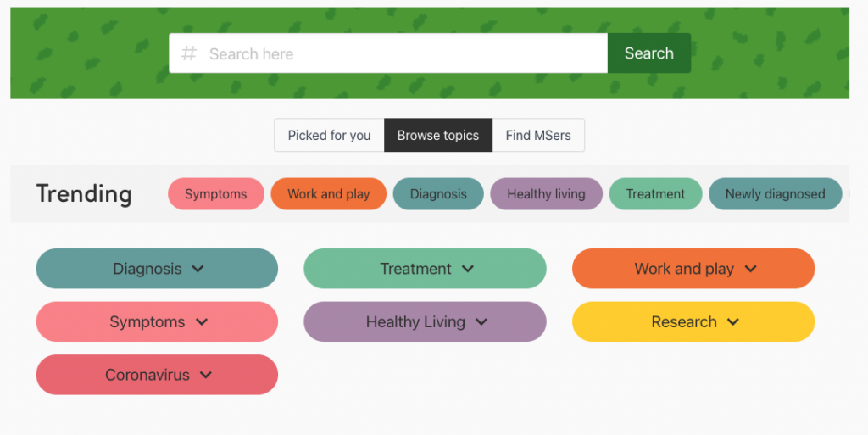Image resolution: width=868 pixels, height=435 pixels.
Task: Focus the Search here input field
Action: tap(388, 53)
